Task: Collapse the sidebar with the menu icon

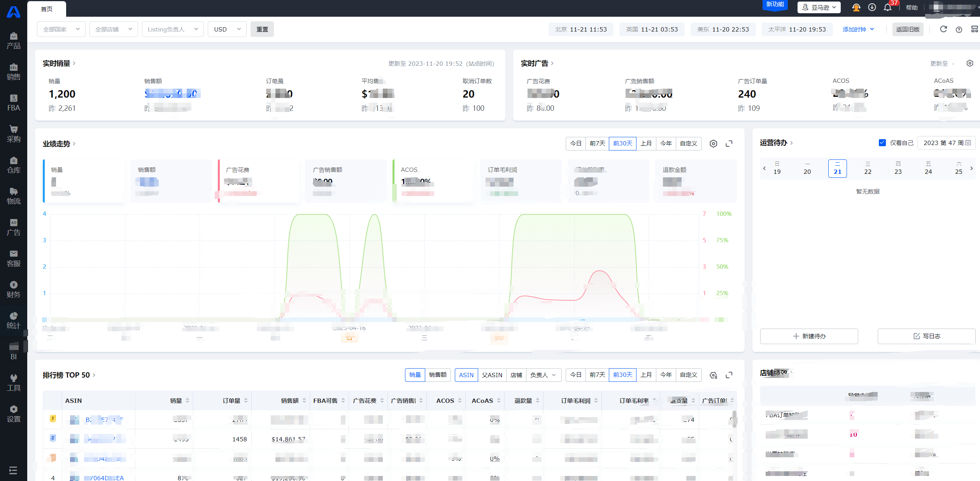Action: (13, 471)
